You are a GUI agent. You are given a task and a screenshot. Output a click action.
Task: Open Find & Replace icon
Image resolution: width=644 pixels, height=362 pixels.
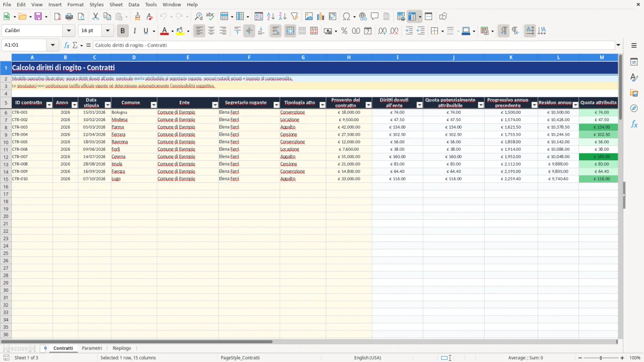199,17
